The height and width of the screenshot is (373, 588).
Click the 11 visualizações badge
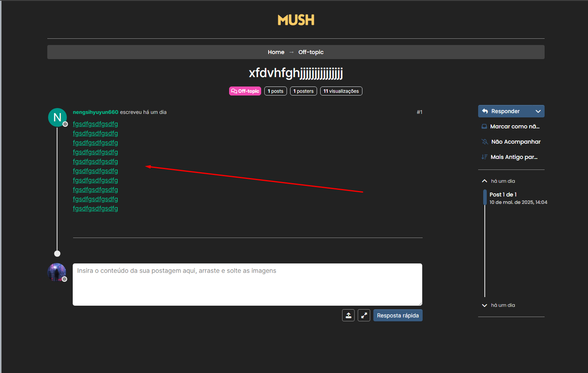point(341,91)
